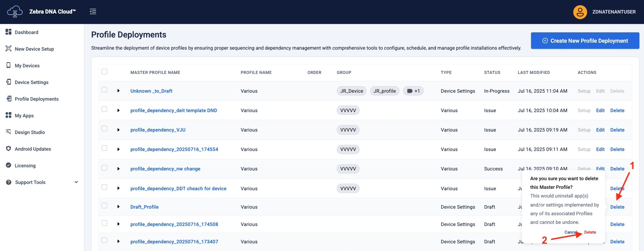Toggle the select-all checkbox in table header
This screenshot has height=251, width=644.
104,72
